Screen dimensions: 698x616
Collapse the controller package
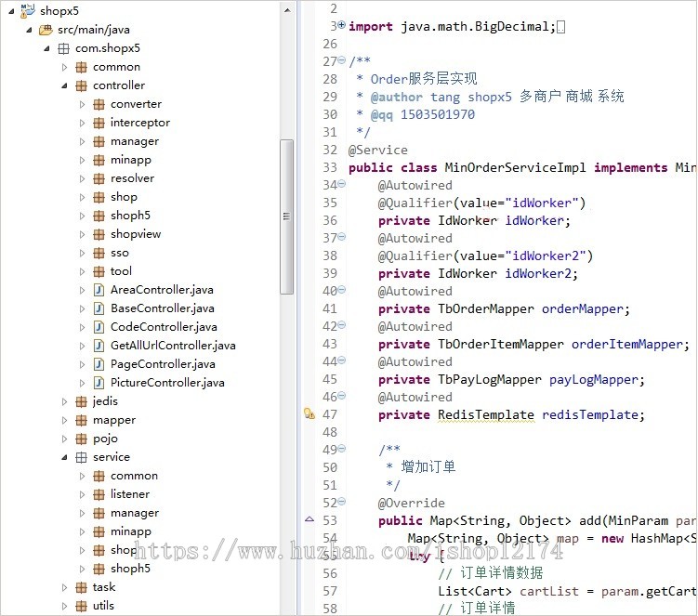click(64, 85)
